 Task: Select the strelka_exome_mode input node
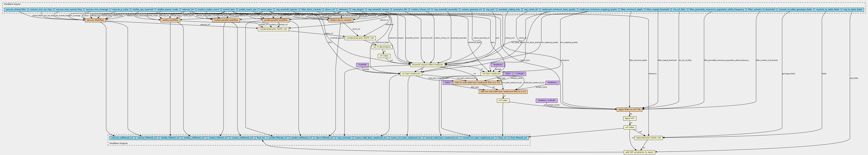click(168, 10)
